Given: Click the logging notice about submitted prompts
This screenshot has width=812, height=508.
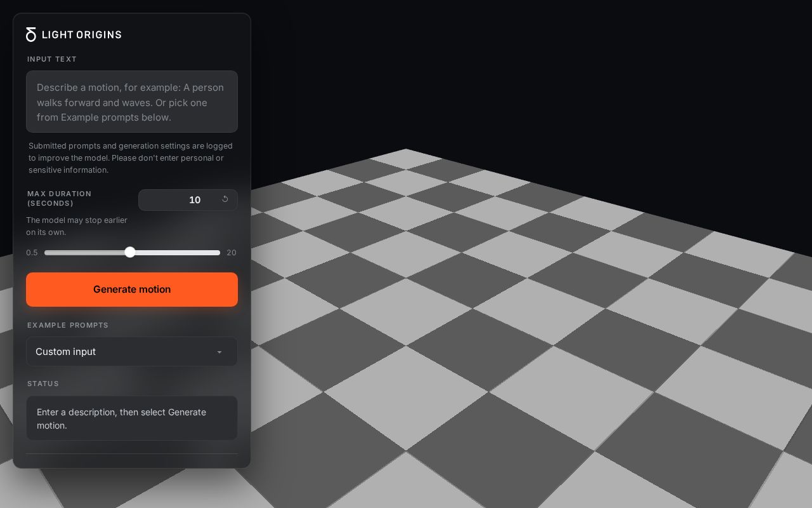Looking at the screenshot, I should click(131, 158).
